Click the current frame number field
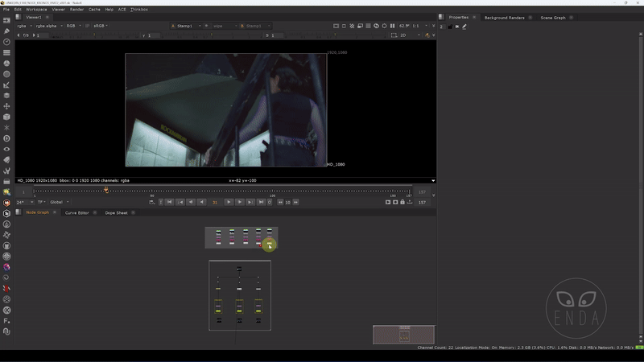This screenshot has width=644, height=362. 215,202
